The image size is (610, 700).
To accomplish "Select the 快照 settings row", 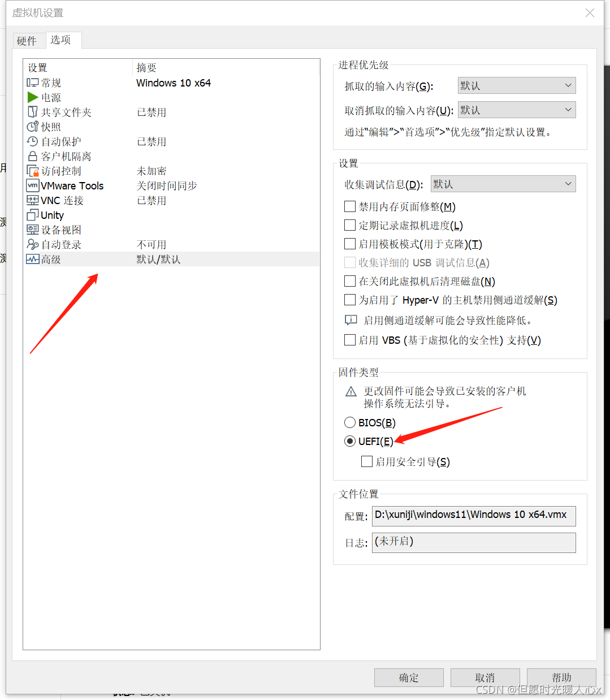I will coord(172,127).
